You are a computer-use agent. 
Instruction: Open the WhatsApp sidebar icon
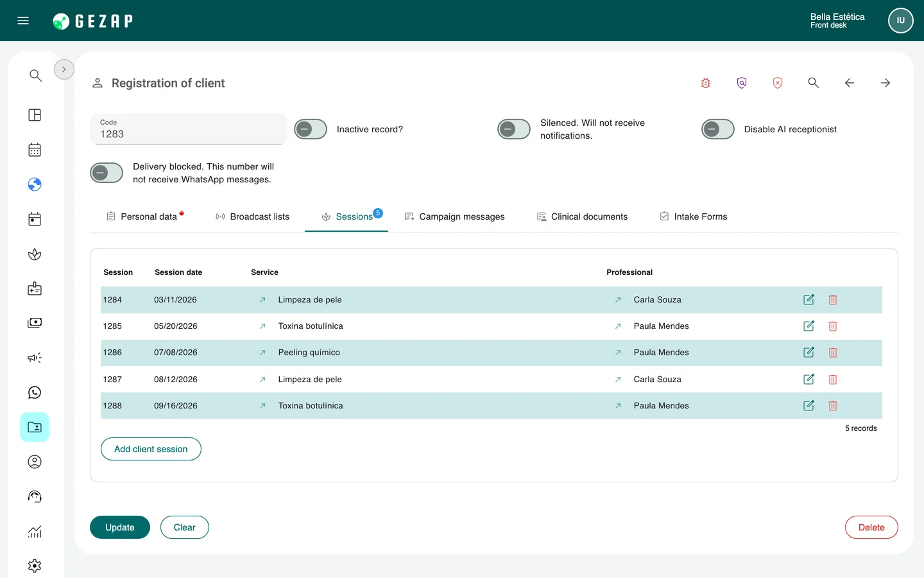[x=35, y=392]
